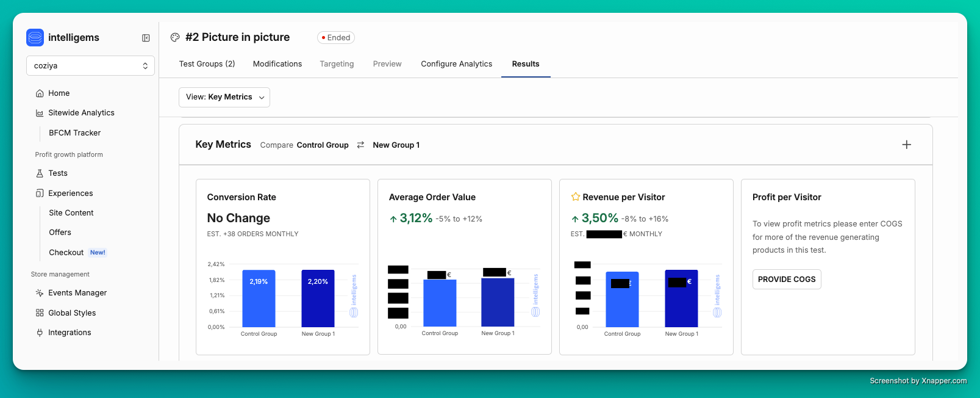Switch to Test Groups (2) tab
The image size is (980, 398).
pos(207,64)
